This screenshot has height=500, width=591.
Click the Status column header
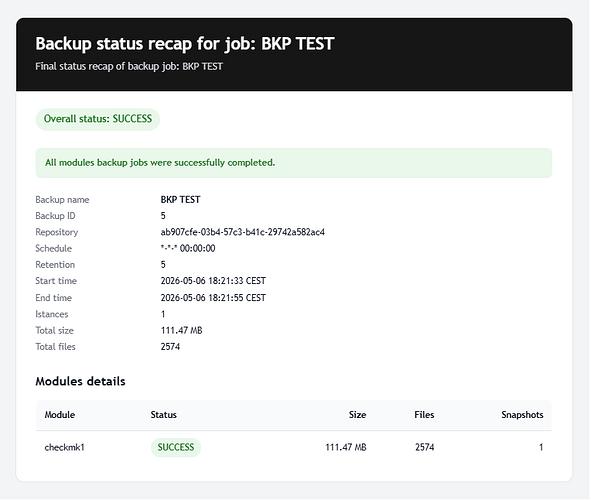(164, 415)
